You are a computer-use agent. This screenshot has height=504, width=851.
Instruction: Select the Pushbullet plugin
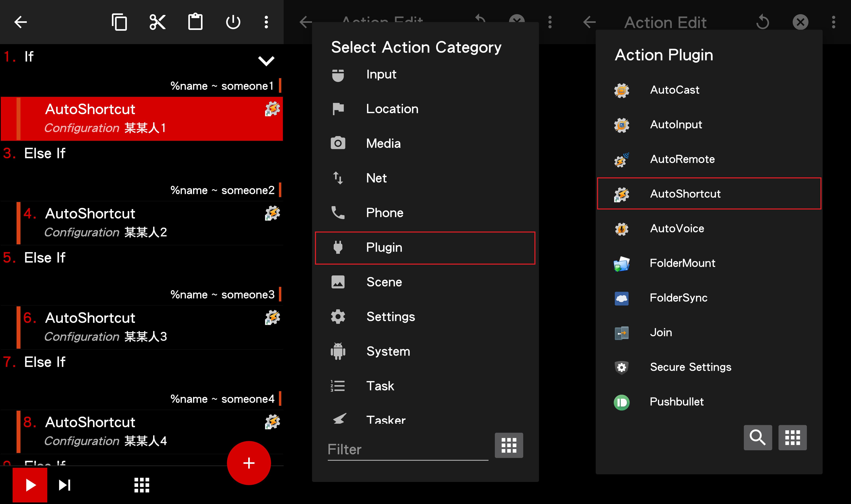tap(676, 402)
